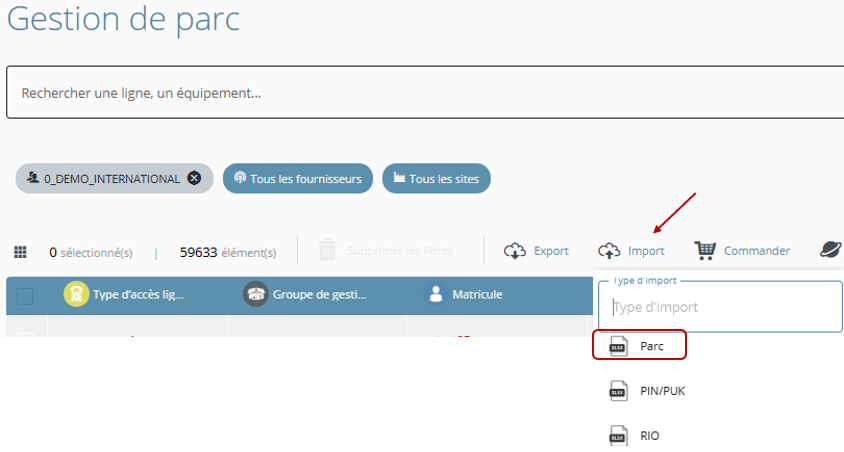Click Supprimer les filtres text
844x452 pixels.
coord(400,251)
